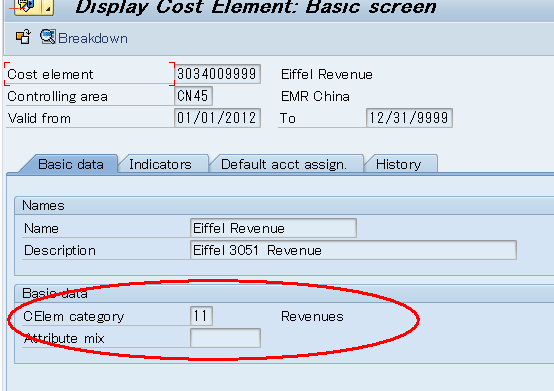
Task: Click the Revenues category description text
Action: click(312, 316)
